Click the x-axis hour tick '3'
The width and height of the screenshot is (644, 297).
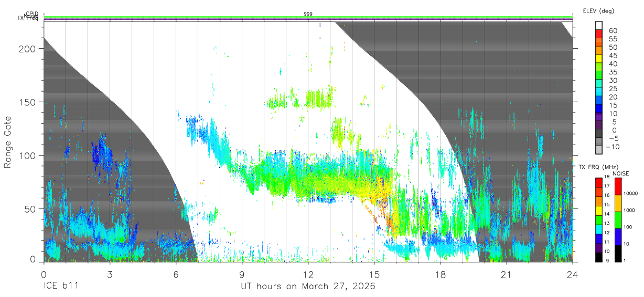tap(110, 274)
